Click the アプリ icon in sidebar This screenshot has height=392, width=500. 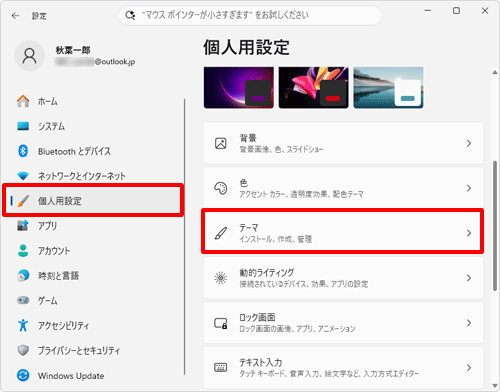(23, 226)
